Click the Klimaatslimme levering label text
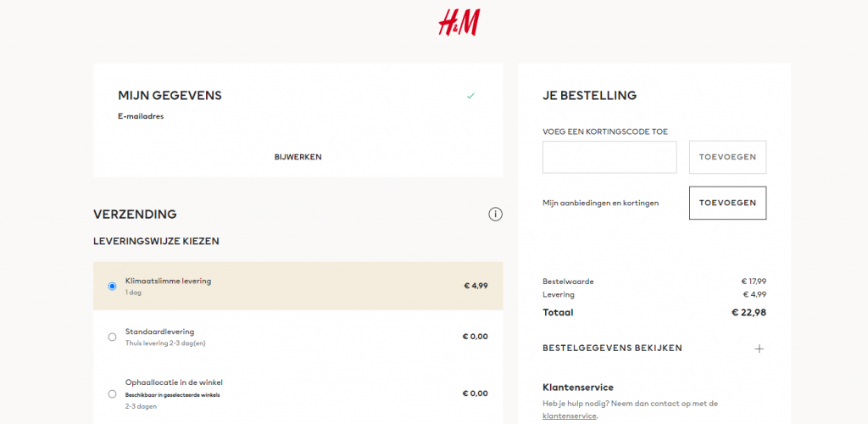 [x=169, y=281]
